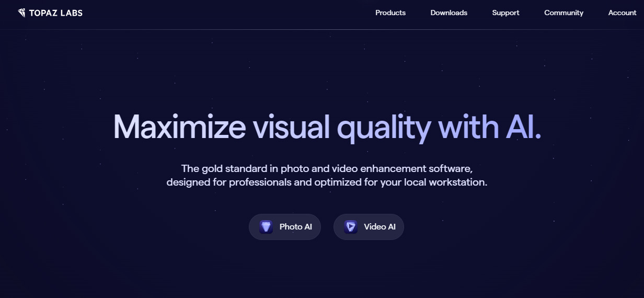Open the Products menu
Viewport: 644px width, 298px height.
pos(390,13)
